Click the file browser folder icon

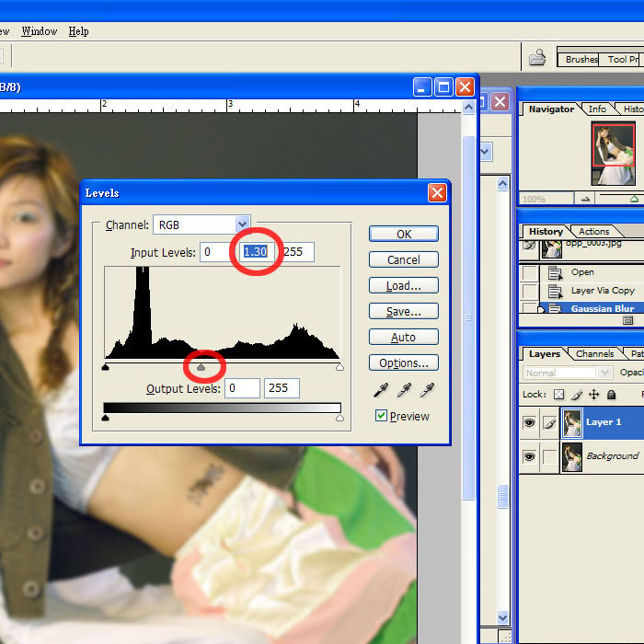click(x=536, y=59)
